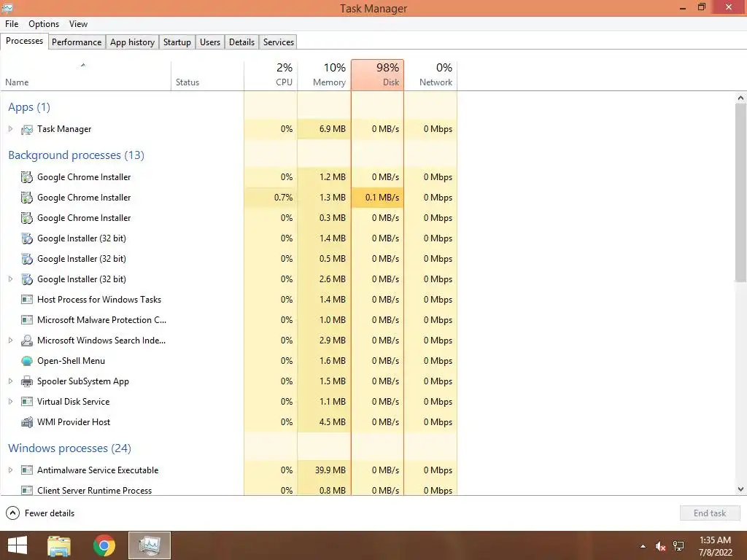This screenshot has height=560, width=747.
Task: Click the Host Process for Windows Tasks icon
Action: coord(27,300)
